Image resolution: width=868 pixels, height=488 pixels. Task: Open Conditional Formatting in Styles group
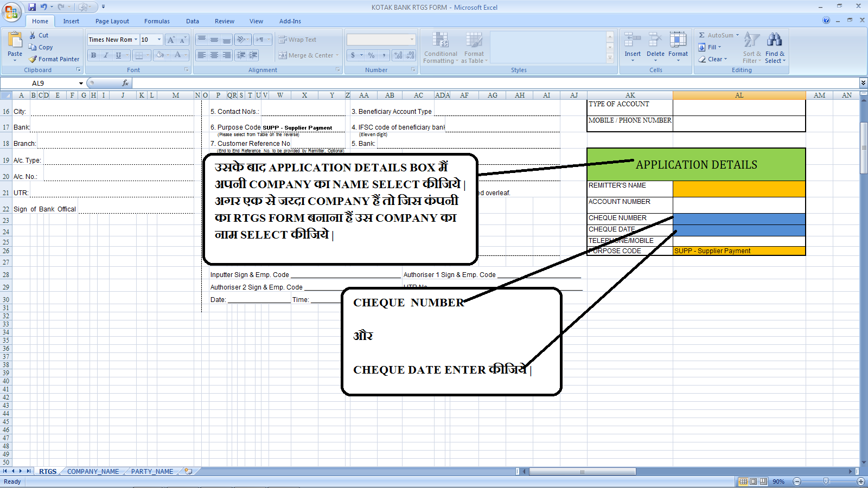point(441,48)
